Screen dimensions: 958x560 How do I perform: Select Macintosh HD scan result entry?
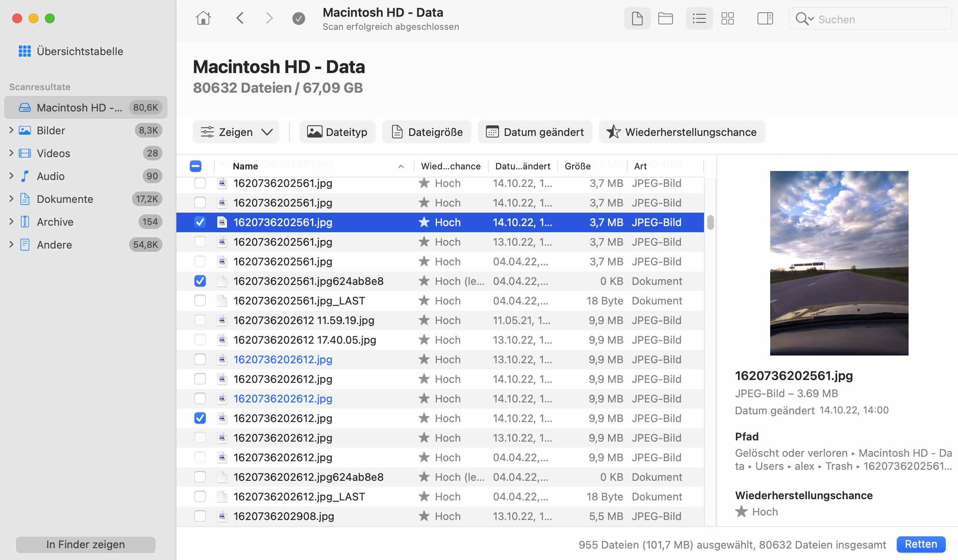click(x=86, y=107)
